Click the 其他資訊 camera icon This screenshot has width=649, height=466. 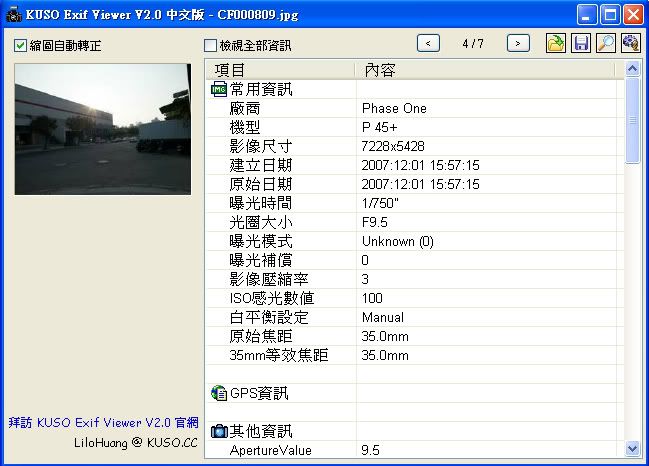pos(220,431)
